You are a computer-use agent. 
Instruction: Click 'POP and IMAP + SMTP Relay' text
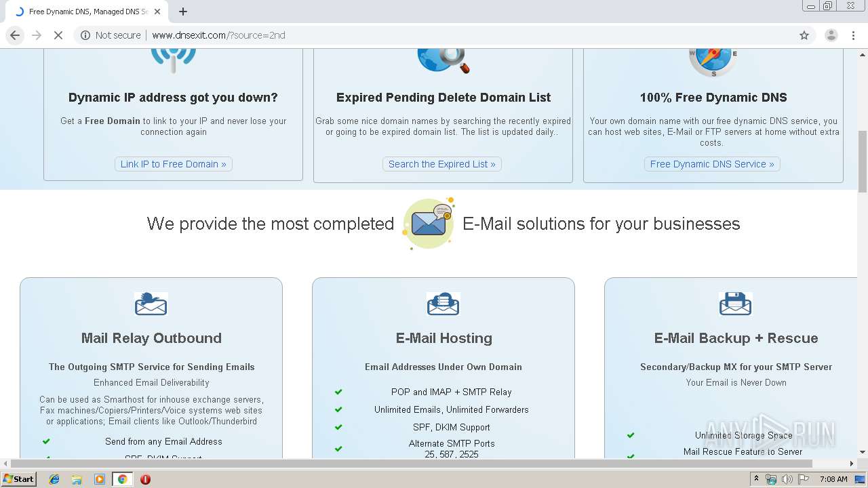(452, 392)
